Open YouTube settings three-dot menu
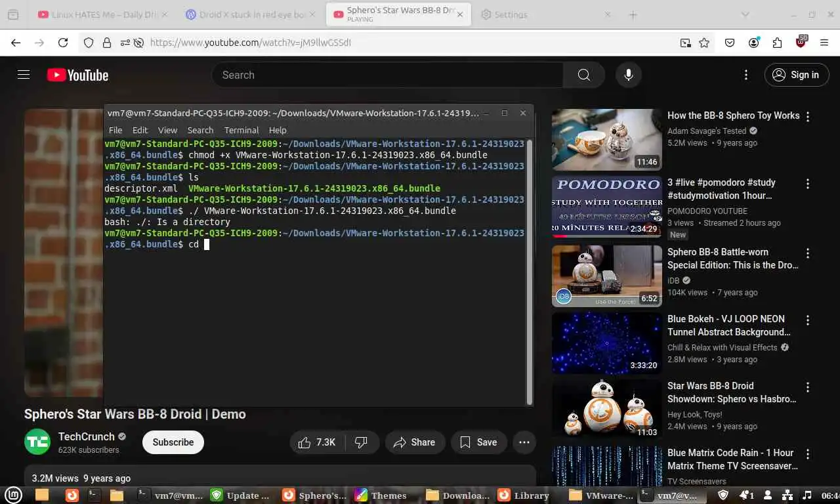 click(745, 75)
